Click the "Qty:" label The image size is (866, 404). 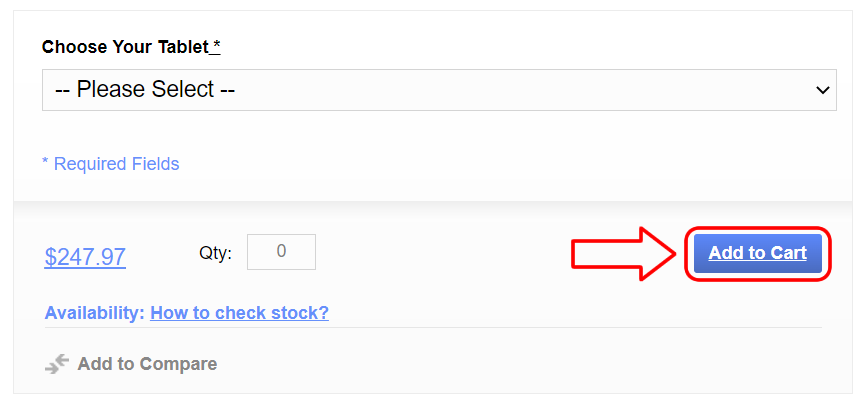pyautogui.click(x=215, y=254)
